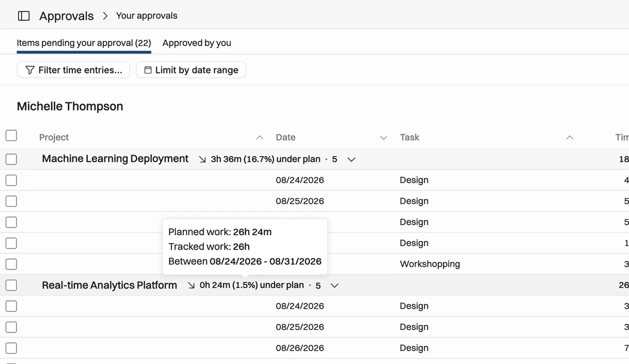Screen dimensions: 629x364
Task: Click the under-plan arrow icon for Real-time Analytics Platform
Action: [x=191, y=285]
